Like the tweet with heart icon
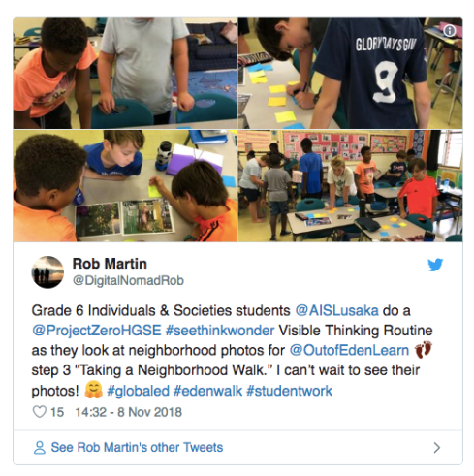The image size is (474, 476). [40, 412]
